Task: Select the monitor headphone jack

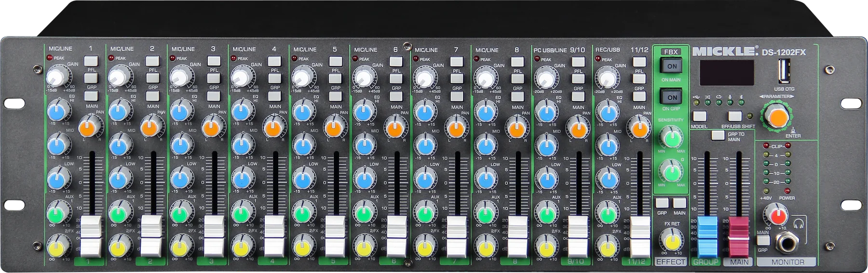Action: click(x=786, y=244)
